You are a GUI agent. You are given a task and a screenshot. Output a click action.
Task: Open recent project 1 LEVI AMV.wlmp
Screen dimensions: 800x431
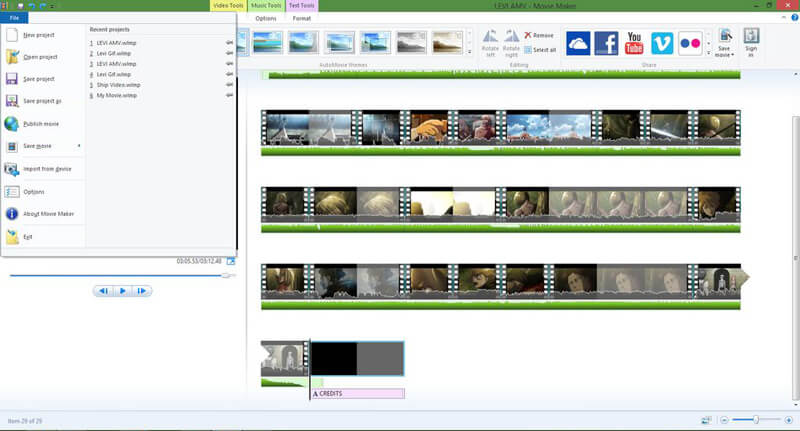click(116, 43)
